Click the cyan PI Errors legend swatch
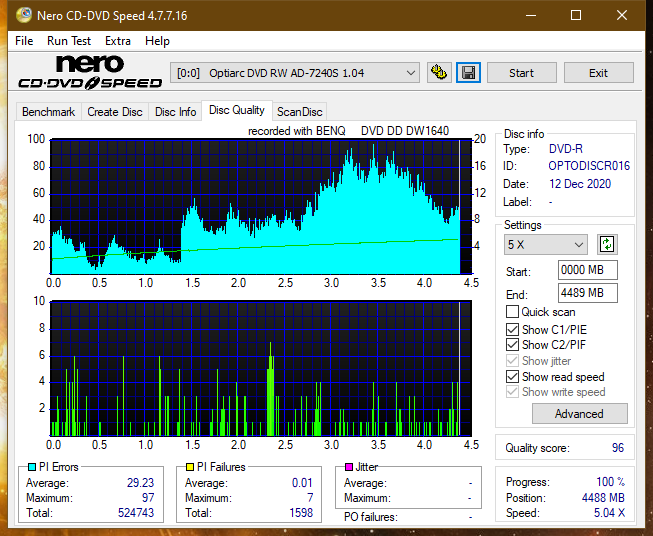The height and width of the screenshot is (536, 653). (x=32, y=467)
